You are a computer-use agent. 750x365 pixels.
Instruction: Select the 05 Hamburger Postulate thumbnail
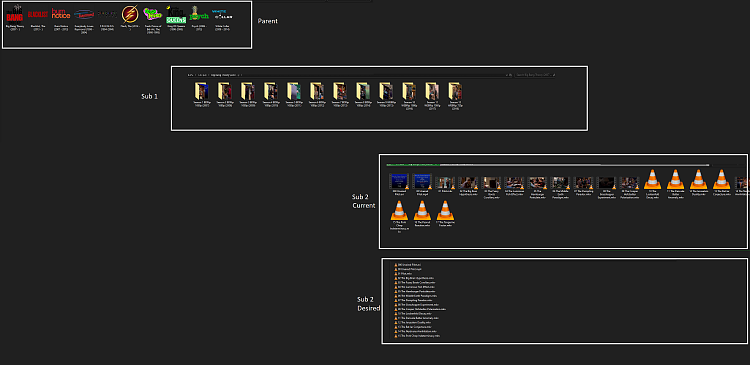tap(537, 188)
